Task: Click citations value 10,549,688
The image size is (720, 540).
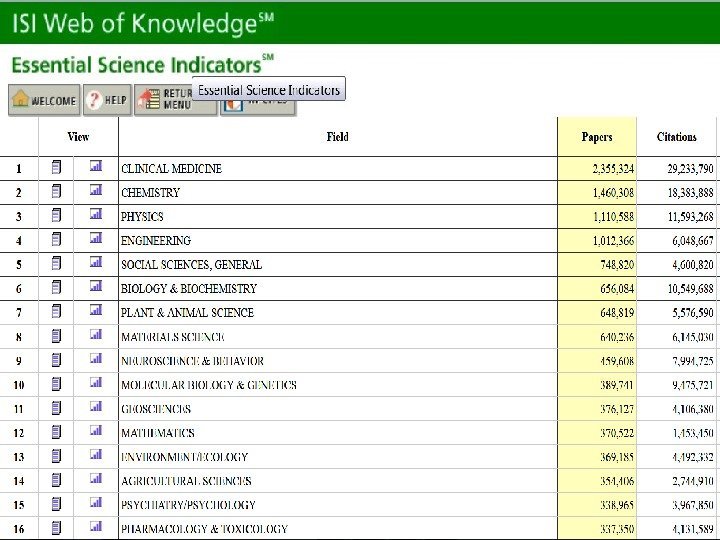Action: point(690,288)
